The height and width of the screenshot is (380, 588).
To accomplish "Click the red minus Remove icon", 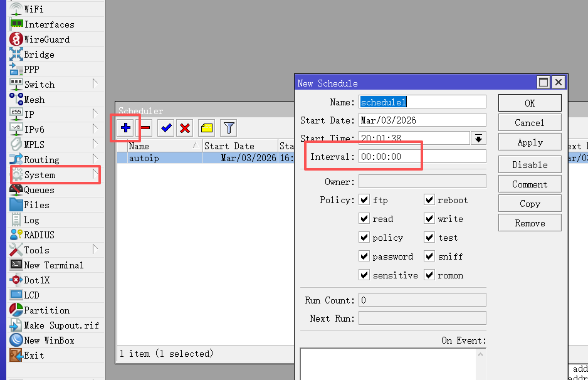I will pyautogui.click(x=145, y=128).
